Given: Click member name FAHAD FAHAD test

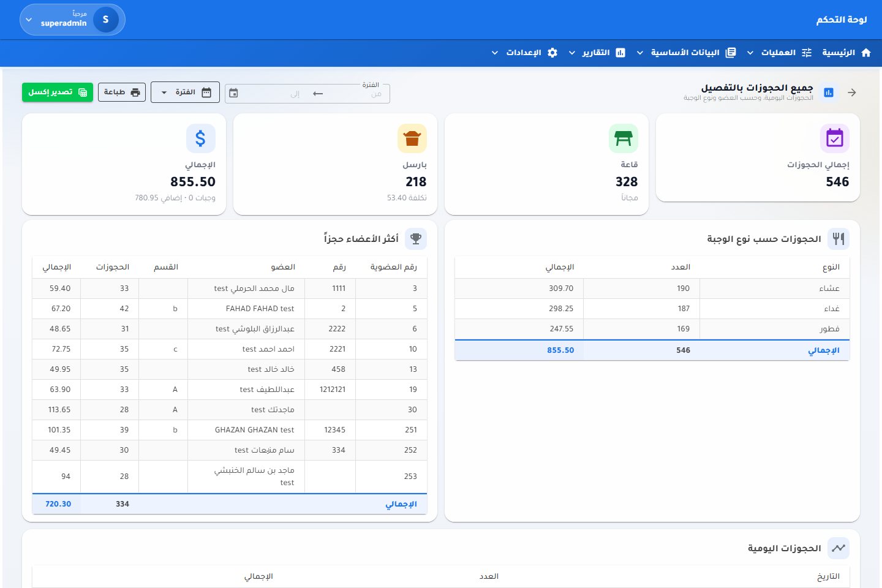Looking at the screenshot, I should tap(260, 309).
